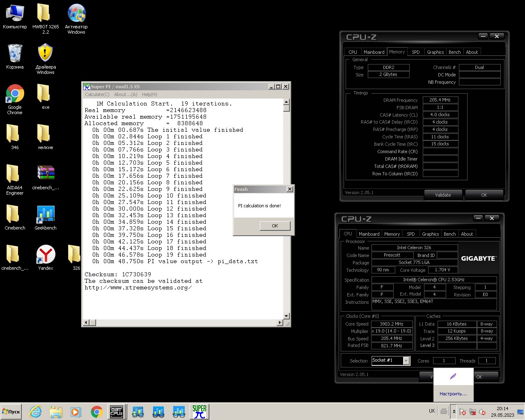The image size is (525, 420).
Task: Click the Core Speed 3903.2 MHz value
Action: (x=392, y=324)
